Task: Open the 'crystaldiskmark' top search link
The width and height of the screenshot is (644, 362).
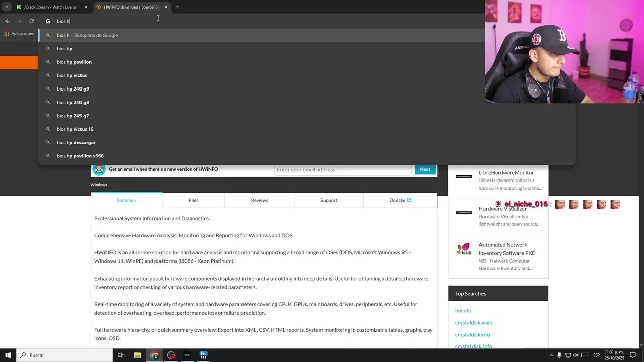Action: click(x=474, y=323)
